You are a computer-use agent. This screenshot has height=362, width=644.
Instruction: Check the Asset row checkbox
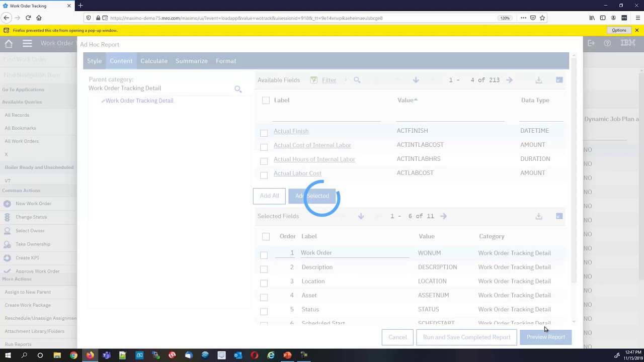pos(264,297)
